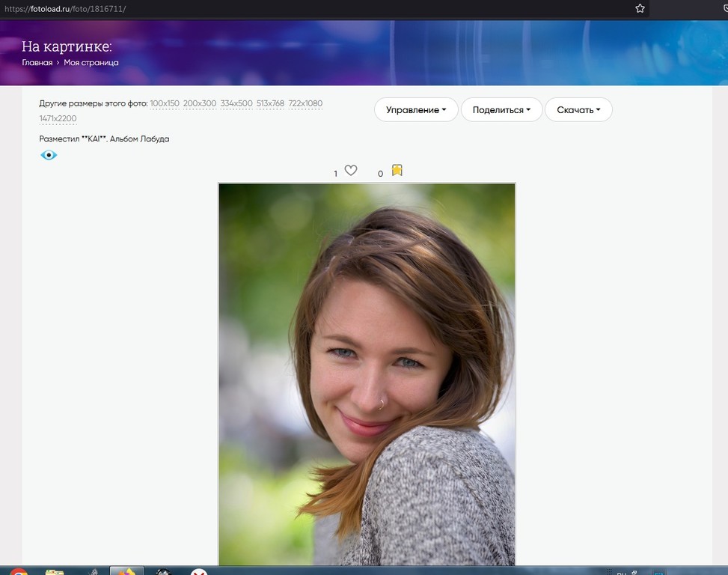Choose the 334x500 size link
The height and width of the screenshot is (575, 728).
(236, 103)
